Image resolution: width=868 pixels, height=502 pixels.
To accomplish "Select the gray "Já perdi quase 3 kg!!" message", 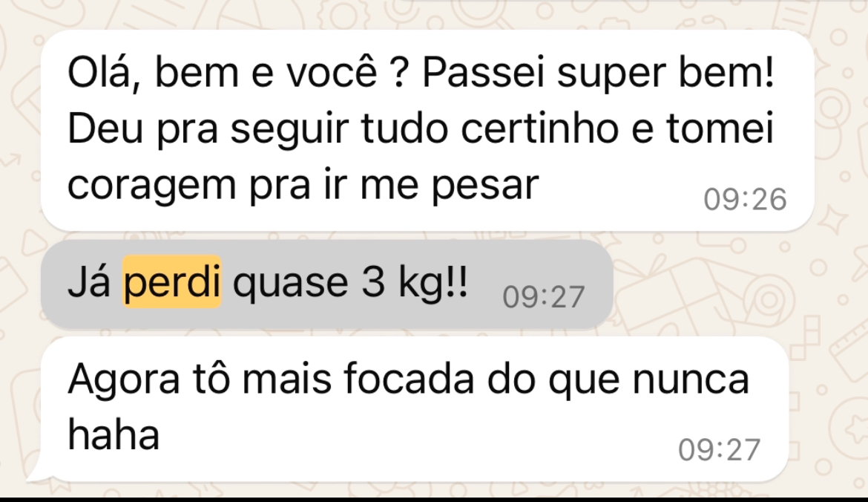I will click(x=326, y=284).
